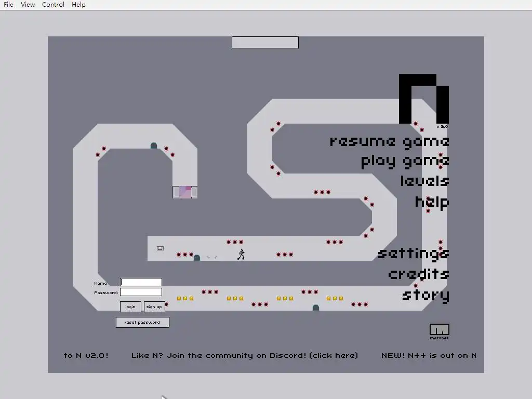Click the pink exit door
This screenshot has width=532, height=399.
click(185, 192)
